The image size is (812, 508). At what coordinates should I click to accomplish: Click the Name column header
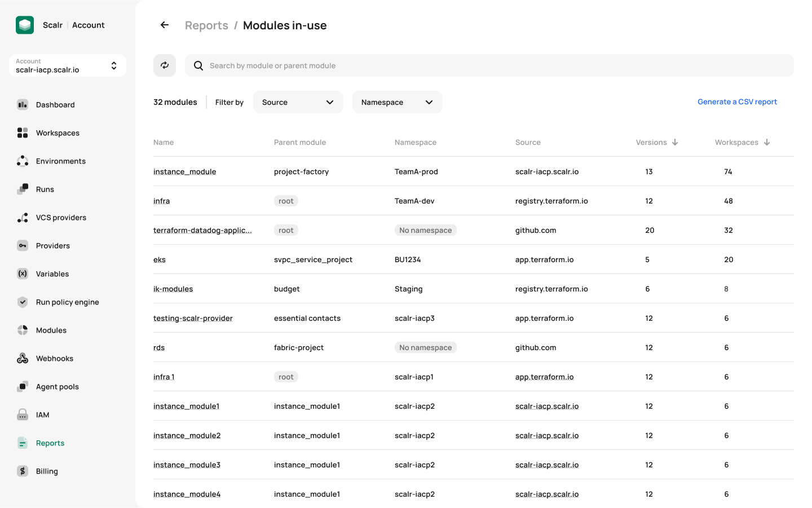point(164,142)
